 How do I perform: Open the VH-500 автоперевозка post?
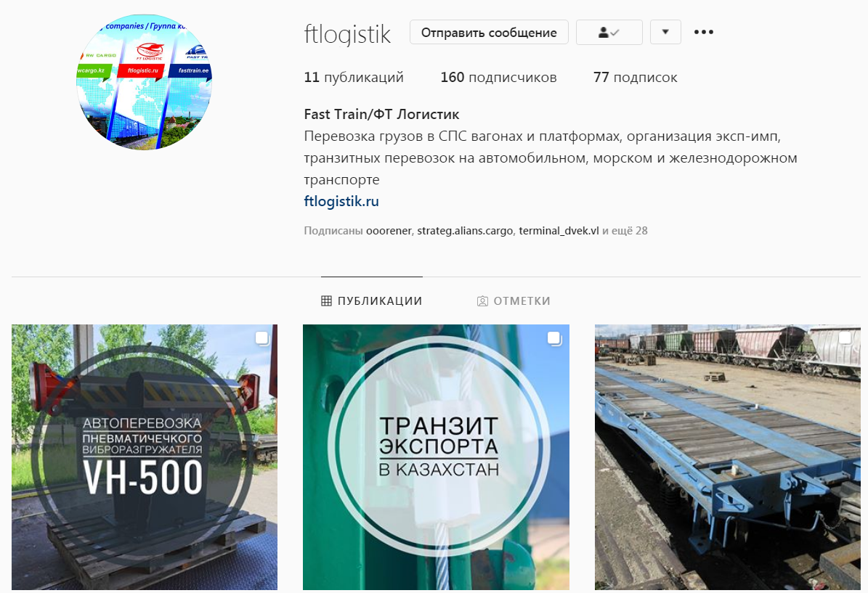pos(145,457)
